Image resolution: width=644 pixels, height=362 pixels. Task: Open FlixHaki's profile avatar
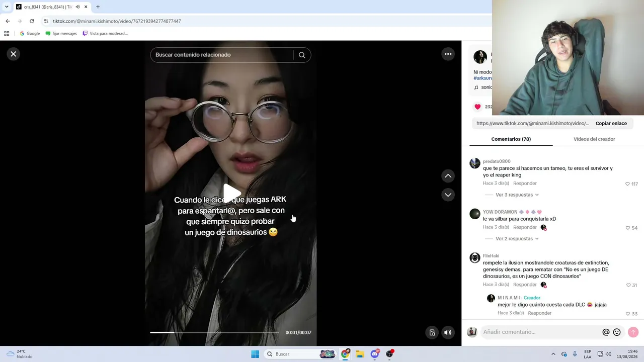pyautogui.click(x=475, y=258)
